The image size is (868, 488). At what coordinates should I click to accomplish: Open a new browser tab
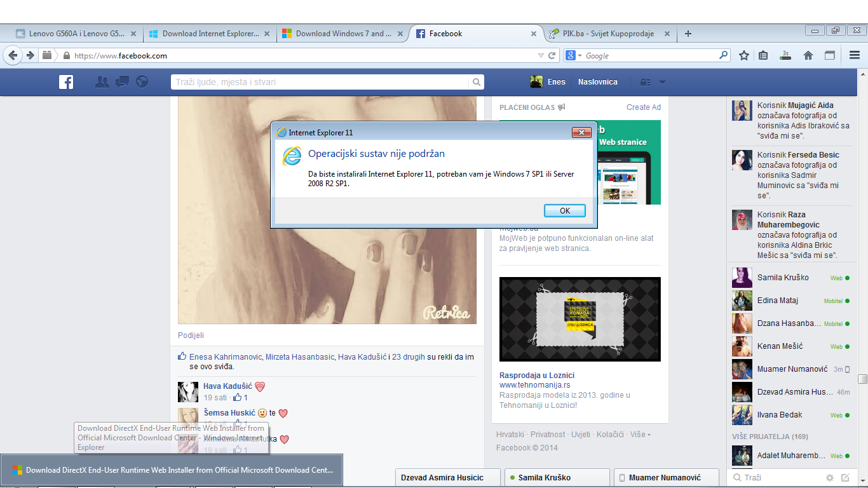point(688,34)
